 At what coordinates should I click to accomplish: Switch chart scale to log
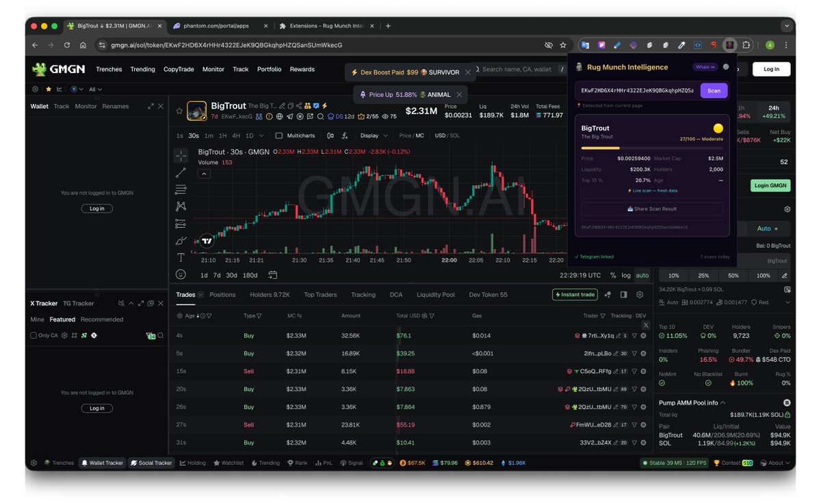(x=625, y=275)
